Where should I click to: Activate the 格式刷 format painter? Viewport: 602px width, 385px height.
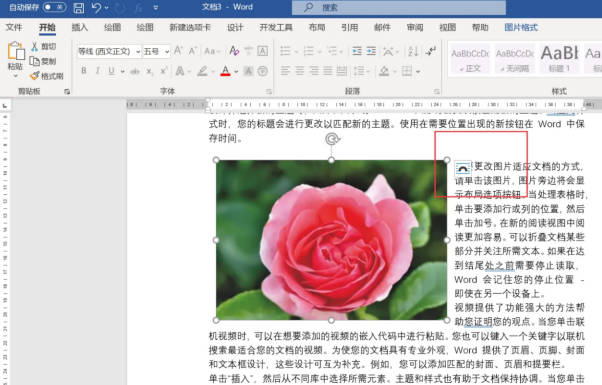click(x=47, y=76)
